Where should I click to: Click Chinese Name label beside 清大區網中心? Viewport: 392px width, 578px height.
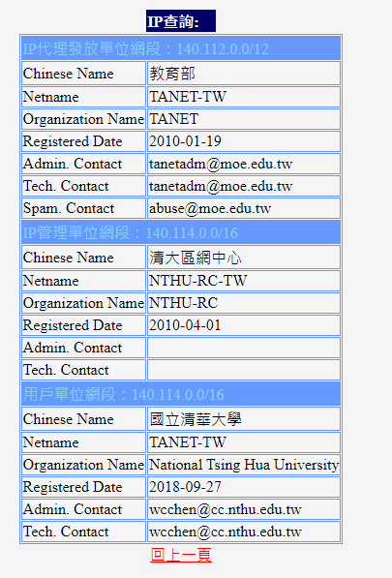point(68,258)
